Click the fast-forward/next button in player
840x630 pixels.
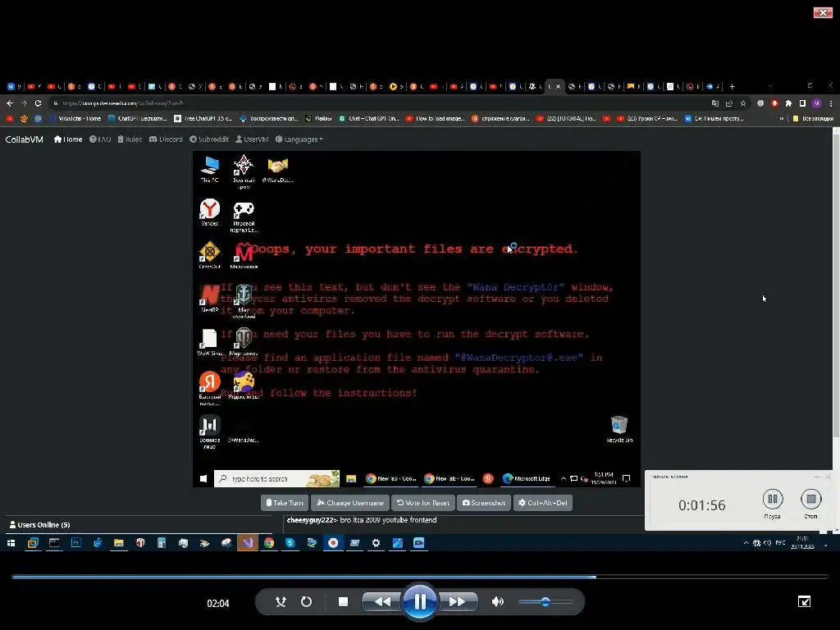457,601
